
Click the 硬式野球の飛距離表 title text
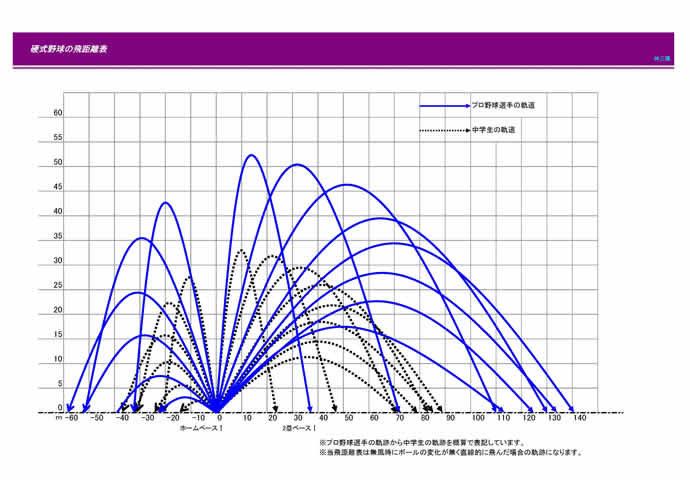[62, 49]
